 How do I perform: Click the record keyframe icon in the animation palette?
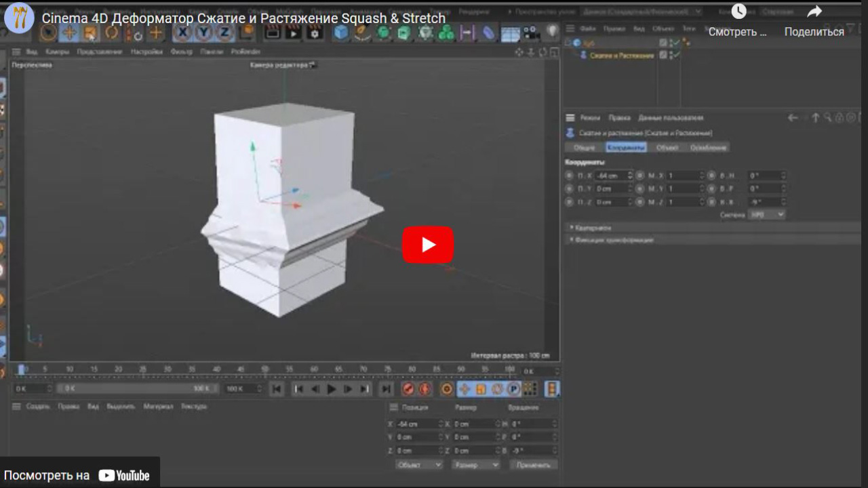(408, 389)
